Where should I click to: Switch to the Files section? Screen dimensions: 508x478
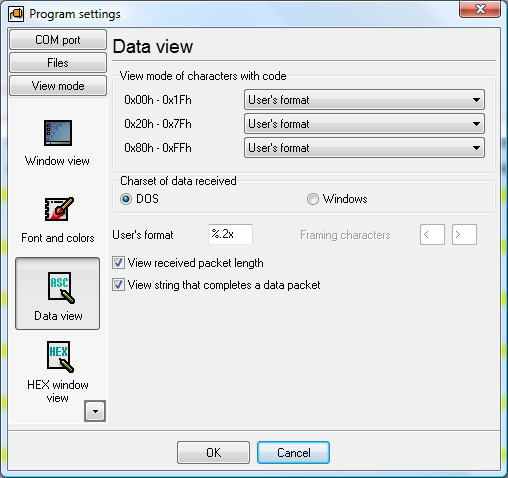[58, 63]
